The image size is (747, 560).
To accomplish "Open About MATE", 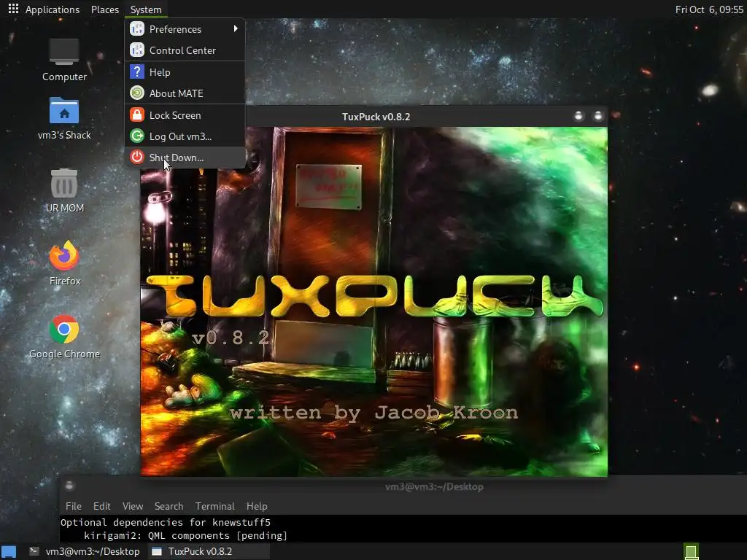I will tap(185, 93).
